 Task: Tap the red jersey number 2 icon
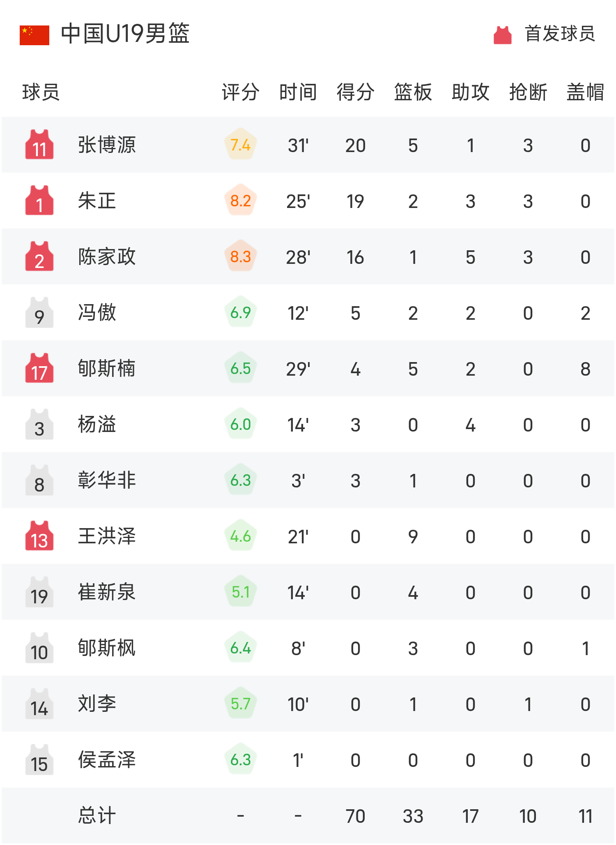pyautogui.click(x=39, y=256)
